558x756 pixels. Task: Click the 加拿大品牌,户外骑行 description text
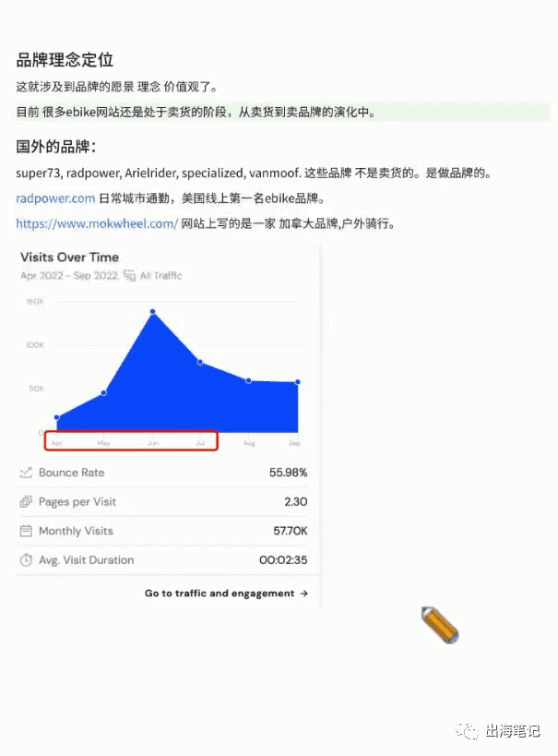[288, 223]
